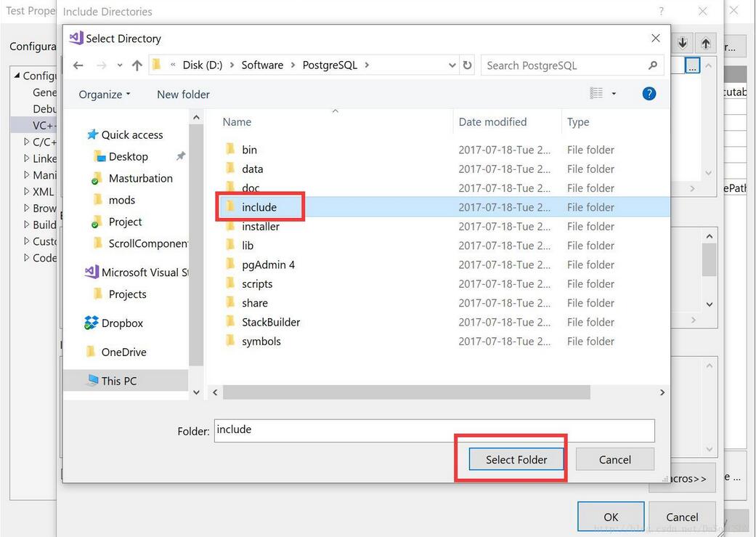Sort by Date modified column
The width and height of the screenshot is (756, 537).
coord(492,122)
